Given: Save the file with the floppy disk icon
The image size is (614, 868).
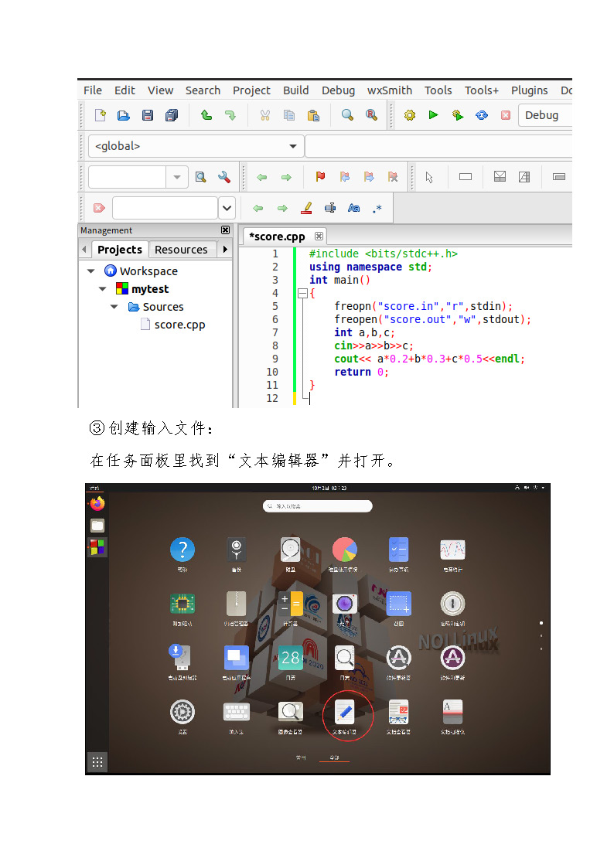Looking at the screenshot, I should pyautogui.click(x=147, y=115).
